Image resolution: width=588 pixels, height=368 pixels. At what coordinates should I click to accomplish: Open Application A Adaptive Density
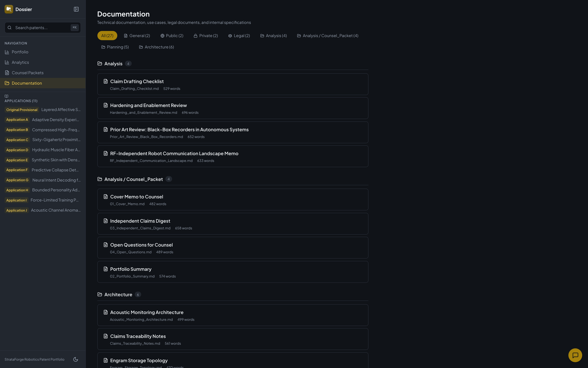43,120
